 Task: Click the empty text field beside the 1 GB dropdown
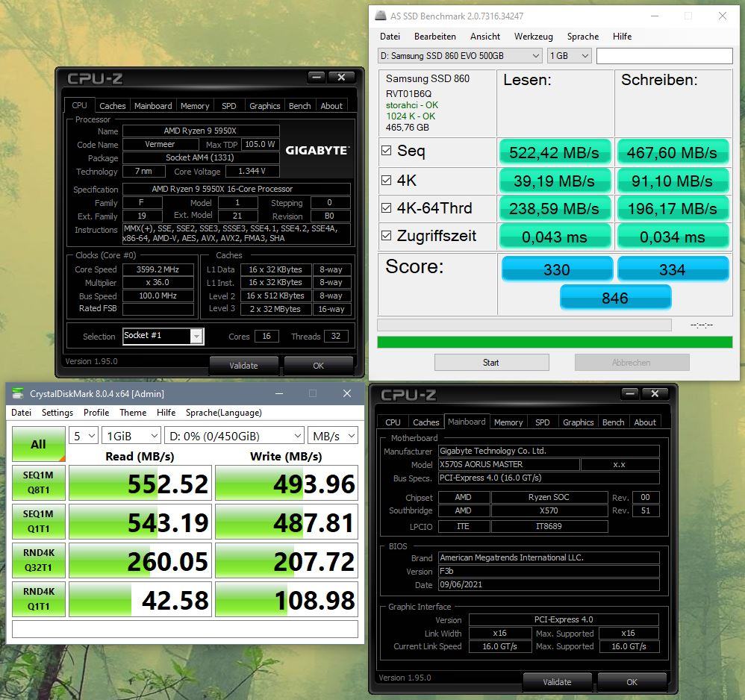664,55
